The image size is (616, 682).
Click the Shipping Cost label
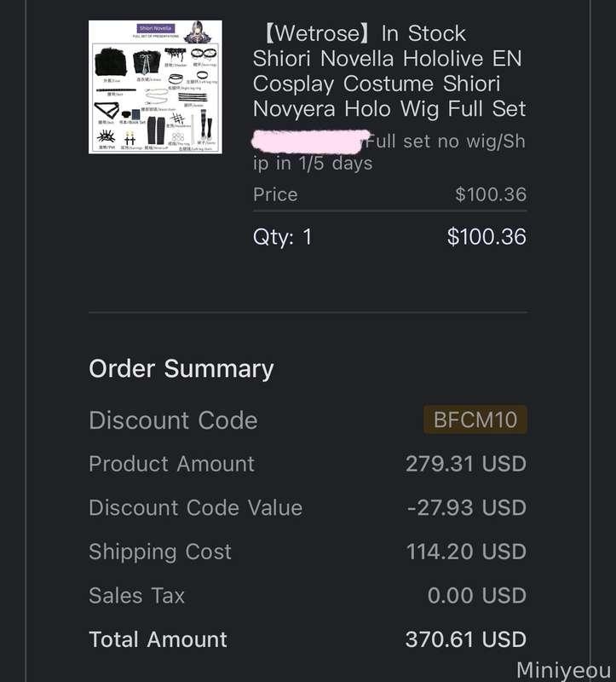pos(160,552)
